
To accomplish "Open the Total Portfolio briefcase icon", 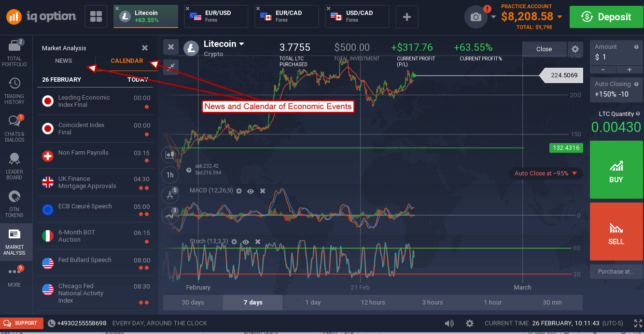I will (x=14, y=47).
